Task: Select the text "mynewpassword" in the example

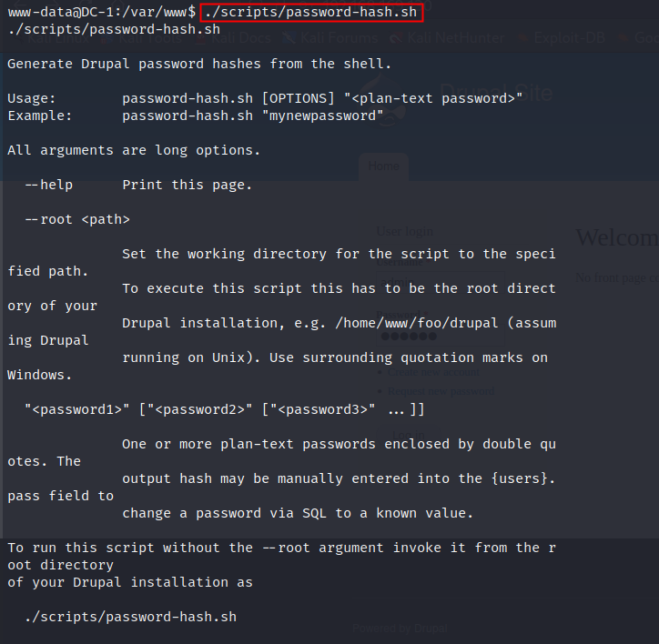Action: [x=322, y=116]
